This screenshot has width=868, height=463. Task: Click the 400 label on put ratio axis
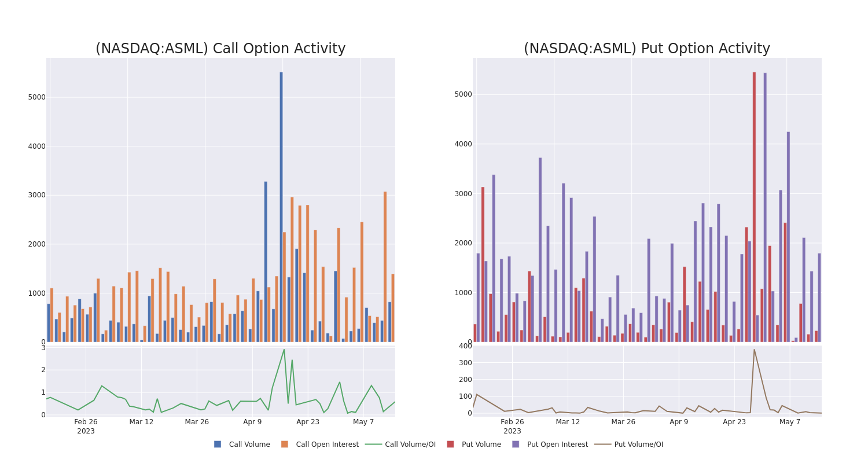[465, 346]
